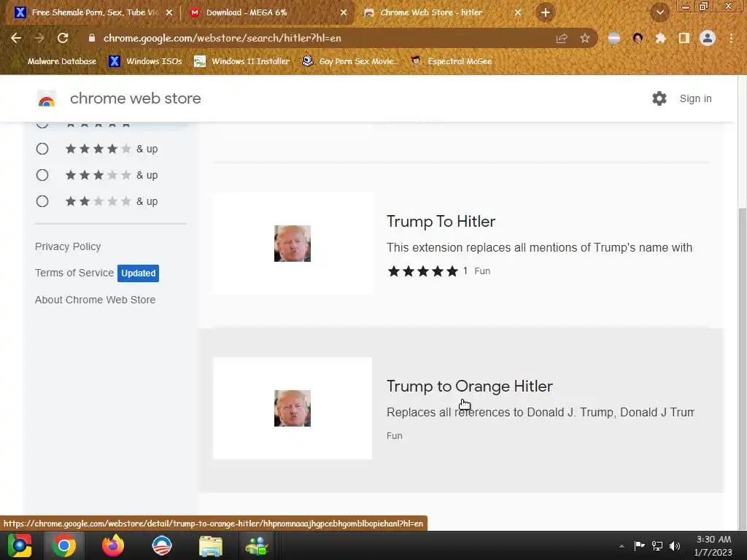The width and height of the screenshot is (747, 560).
Task: Open Action Center flag icon
Action: pos(639,545)
